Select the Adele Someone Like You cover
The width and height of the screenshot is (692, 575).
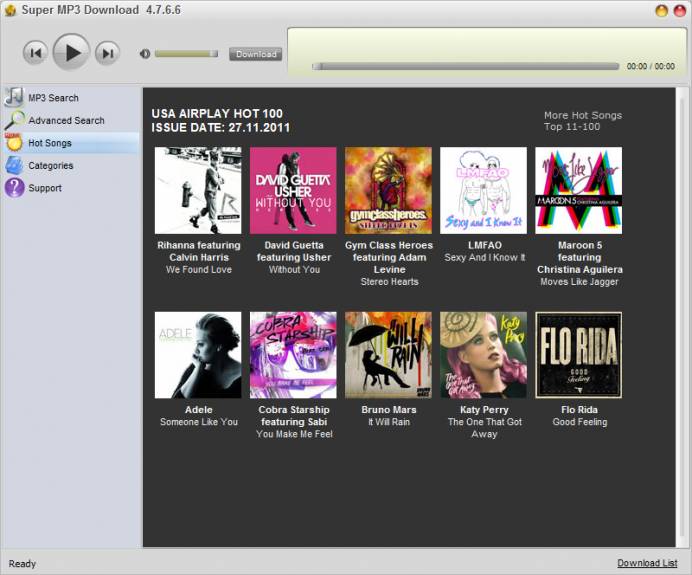coord(198,355)
